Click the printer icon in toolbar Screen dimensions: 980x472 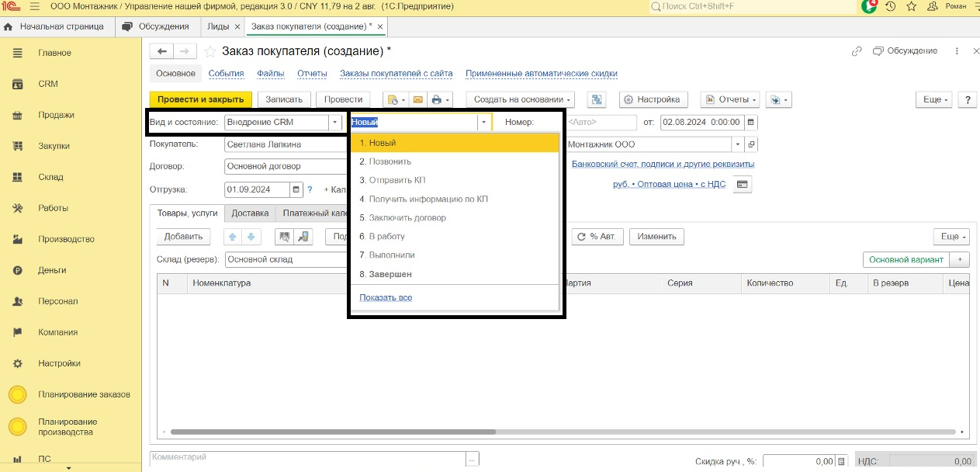437,100
